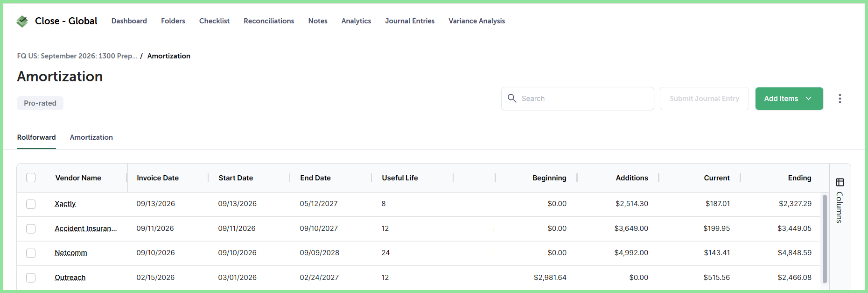Click the 03/01/2026 start date cell
868x293 pixels.
coord(238,278)
